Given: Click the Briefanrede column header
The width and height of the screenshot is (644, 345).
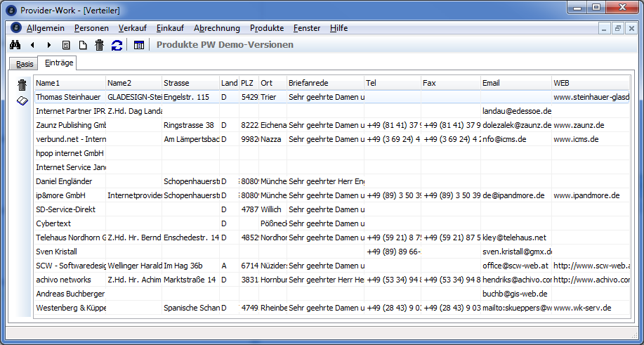Looking at the screenshot, I should [x=325, y=83].
